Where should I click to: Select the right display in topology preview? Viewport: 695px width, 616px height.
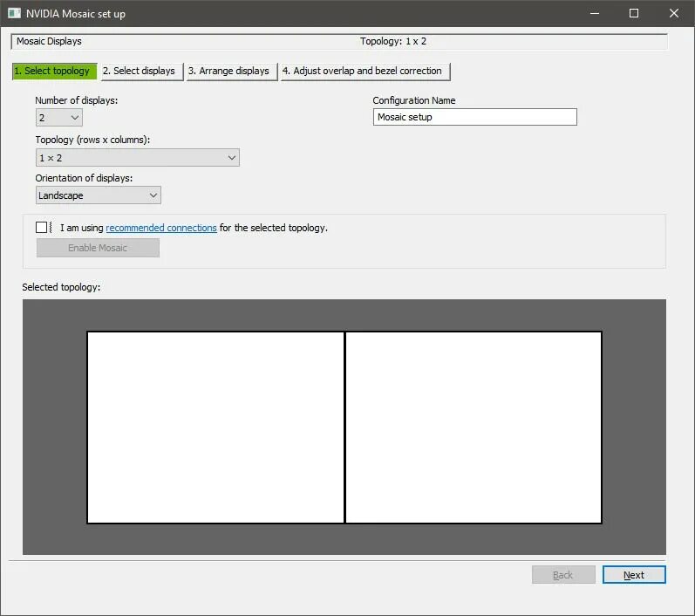474,428
